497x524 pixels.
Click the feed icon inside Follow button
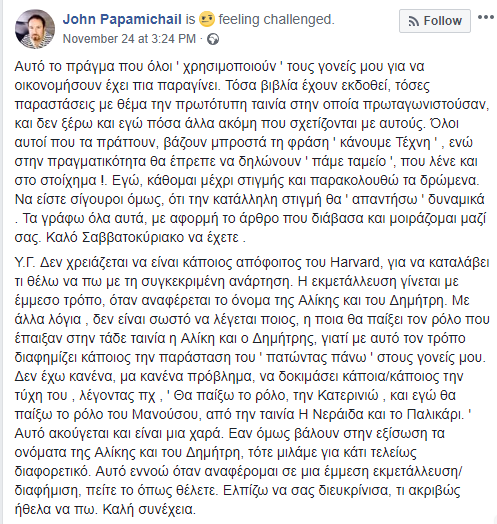pos(413,21)
